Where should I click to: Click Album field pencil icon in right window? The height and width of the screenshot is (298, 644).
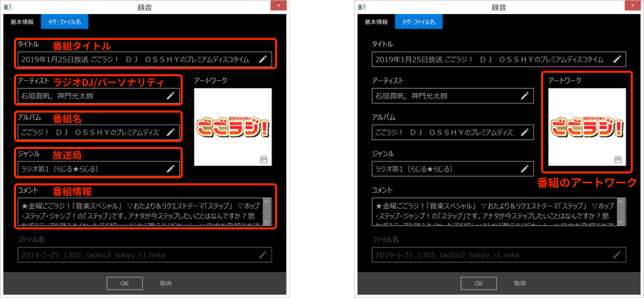click(x=524, y=132)
